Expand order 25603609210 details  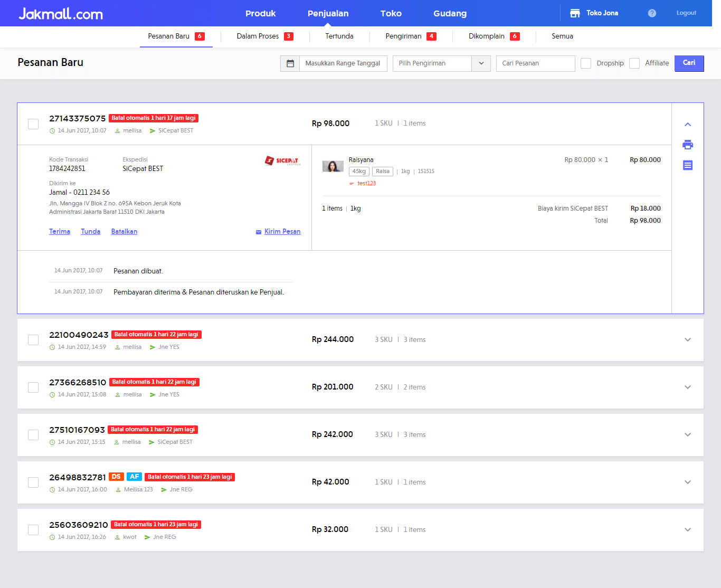point(688,530)
